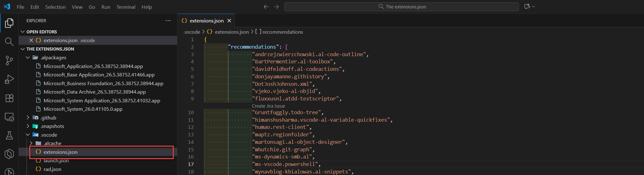Click the EXPLORER panel title
Screen dimensions: 644x175
tap(36, 21)
